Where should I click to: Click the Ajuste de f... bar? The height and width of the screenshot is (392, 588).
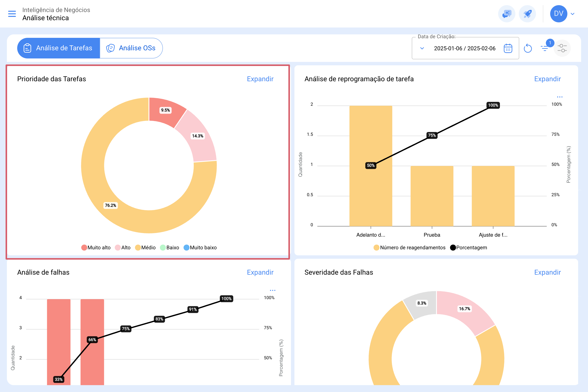[x=493, y=196]
